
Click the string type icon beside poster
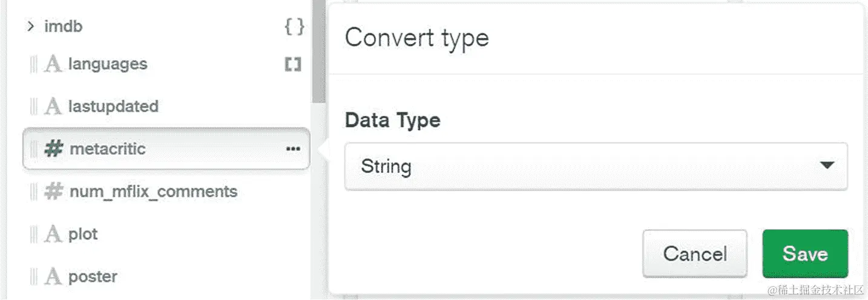[53, 277]
